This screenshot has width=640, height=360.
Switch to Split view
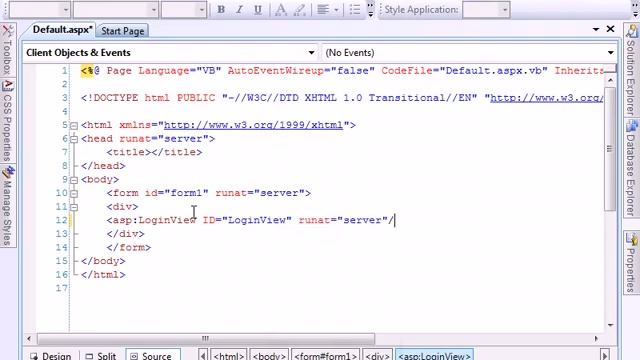(x=101, y=356)
